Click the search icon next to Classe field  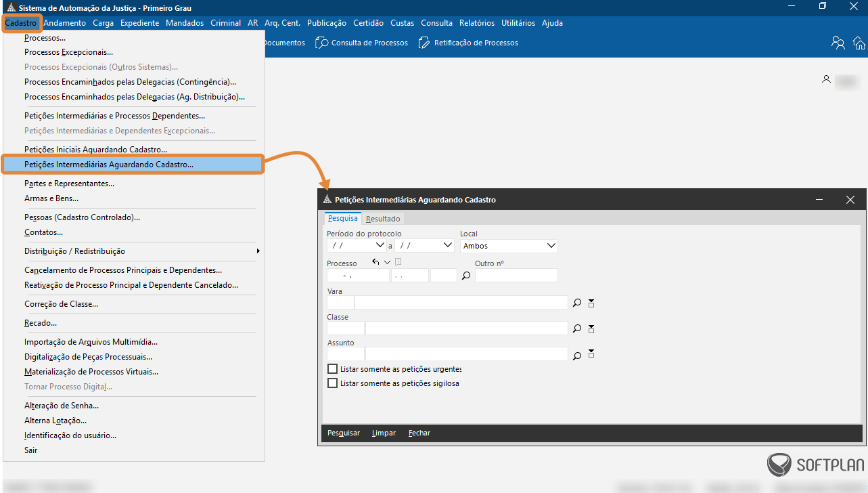click(x=577, y=328)
